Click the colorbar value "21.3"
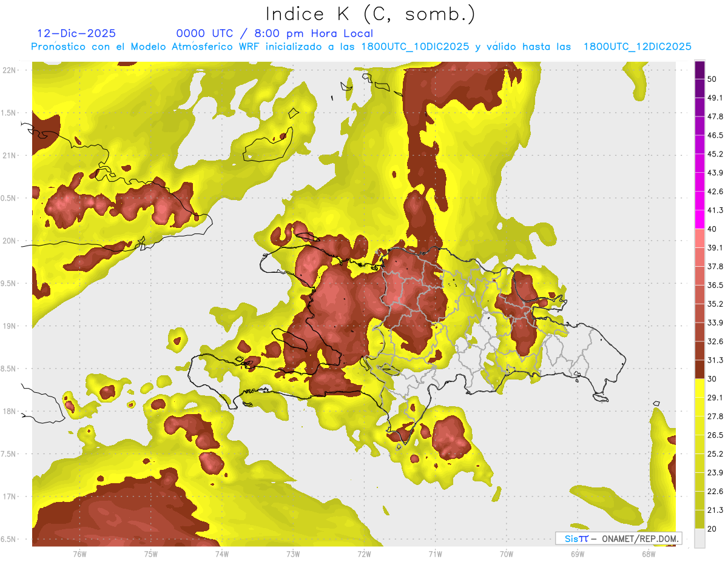This screenshot has width=728, height=562. pyautogui.click(x=715, y=510)
